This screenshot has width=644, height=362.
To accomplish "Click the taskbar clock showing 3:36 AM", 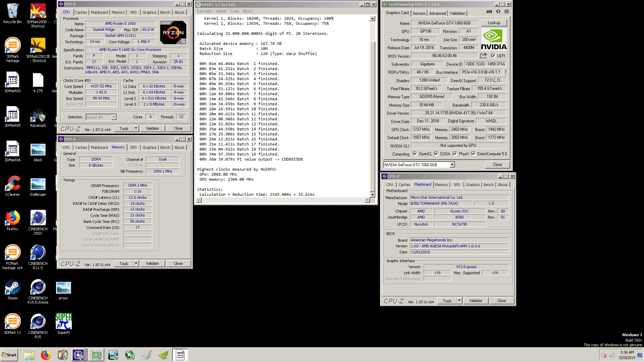I will (627, 355).
